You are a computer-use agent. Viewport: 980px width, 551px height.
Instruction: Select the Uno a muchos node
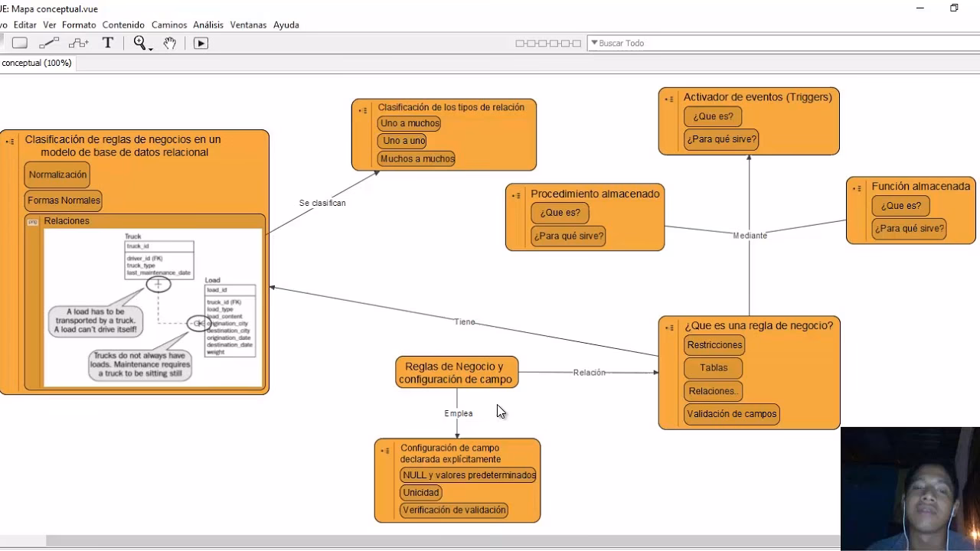pyautogui.click(x=410, y=123)
